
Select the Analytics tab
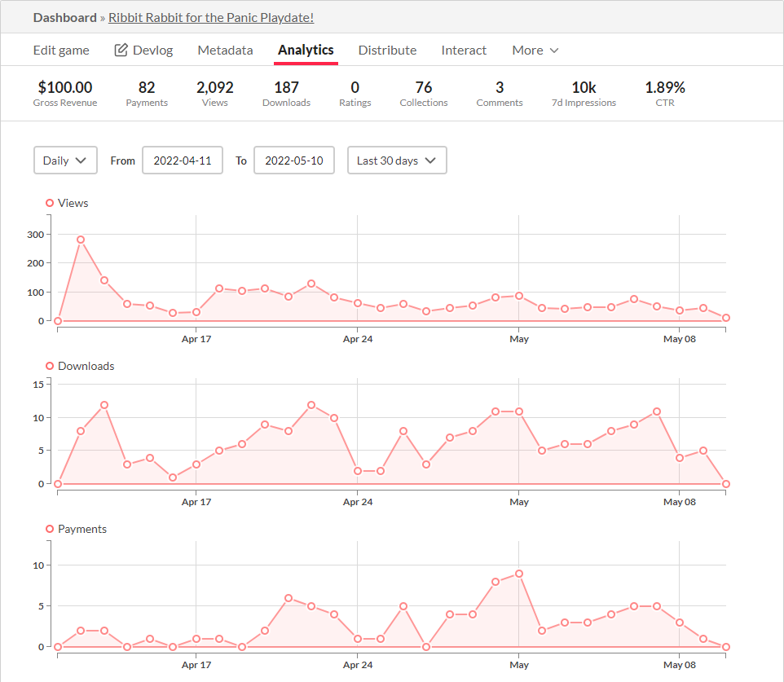(306, 50)
